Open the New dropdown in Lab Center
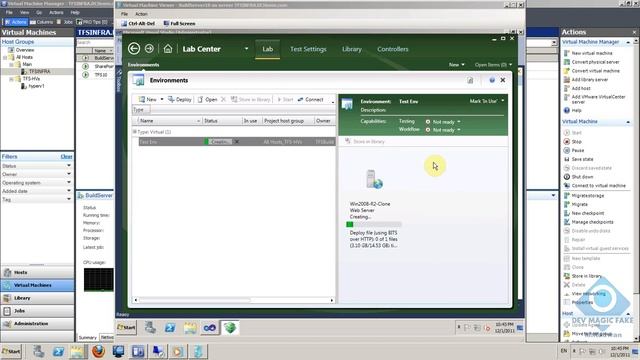This screenshot has height=360, width=640. click(456, 64)
